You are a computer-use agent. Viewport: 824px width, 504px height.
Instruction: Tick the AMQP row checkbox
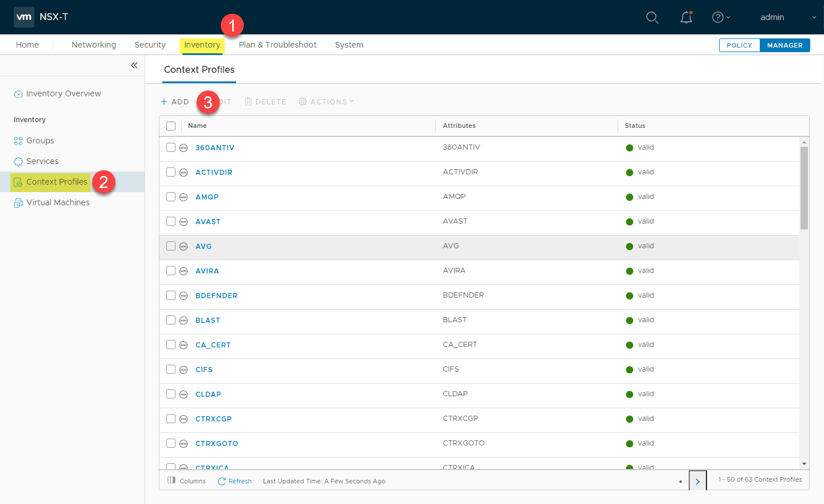[171, 197]
